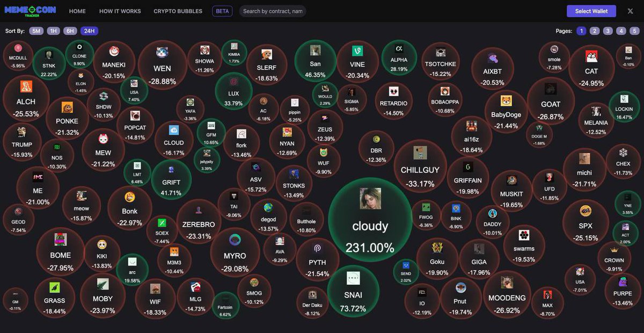The height and width of the screenshot is (333, 644).
Task: Sort bubbles by 1H timeframe
Action: tap(54, 31)
